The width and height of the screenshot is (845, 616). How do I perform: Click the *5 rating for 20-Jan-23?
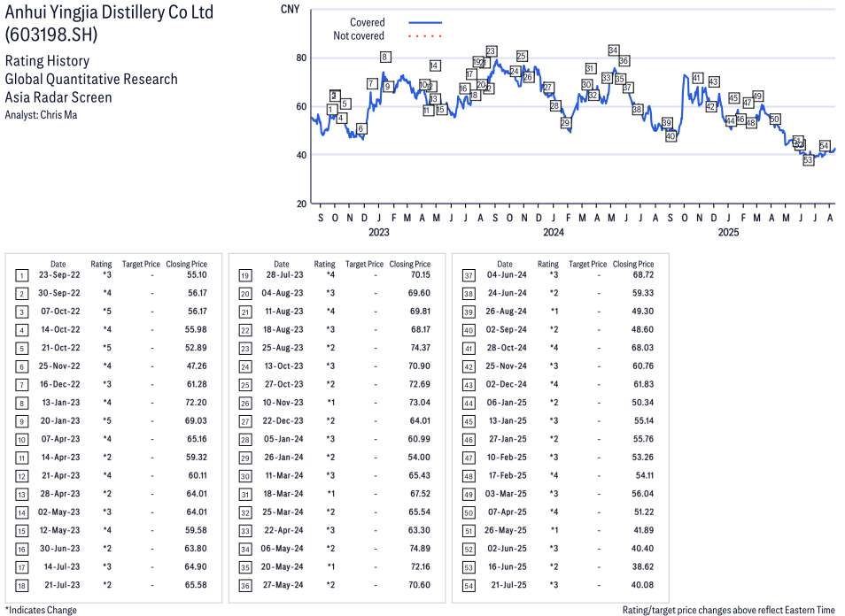coord(107,420)
